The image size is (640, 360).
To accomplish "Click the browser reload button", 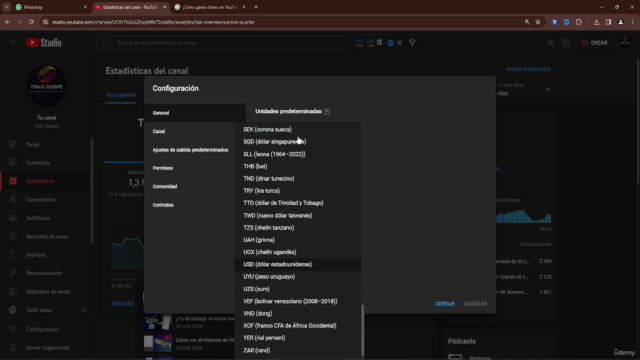I will point(31,22).
